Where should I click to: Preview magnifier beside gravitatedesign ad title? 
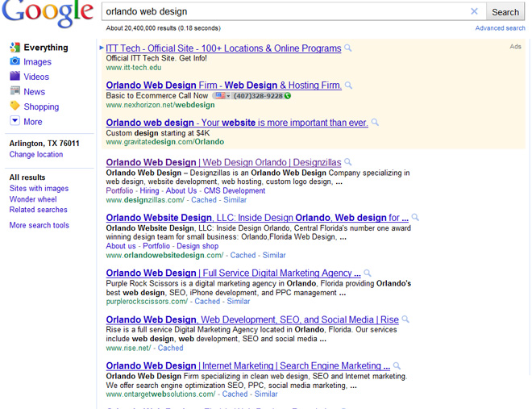(375, 122)
